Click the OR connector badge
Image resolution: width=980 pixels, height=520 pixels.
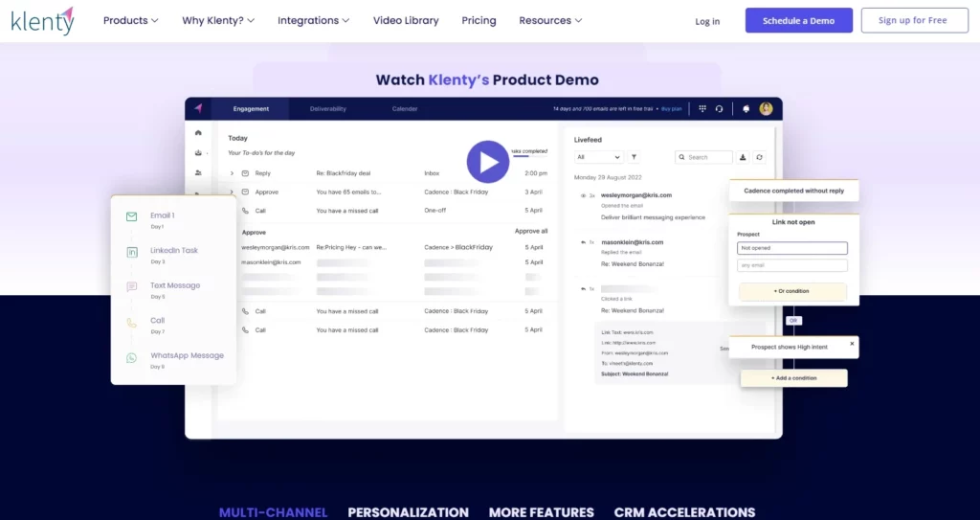point(793,321)
